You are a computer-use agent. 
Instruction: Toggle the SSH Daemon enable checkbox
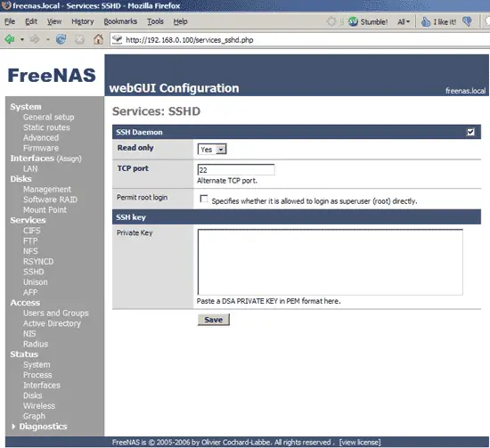pos(470,132)
